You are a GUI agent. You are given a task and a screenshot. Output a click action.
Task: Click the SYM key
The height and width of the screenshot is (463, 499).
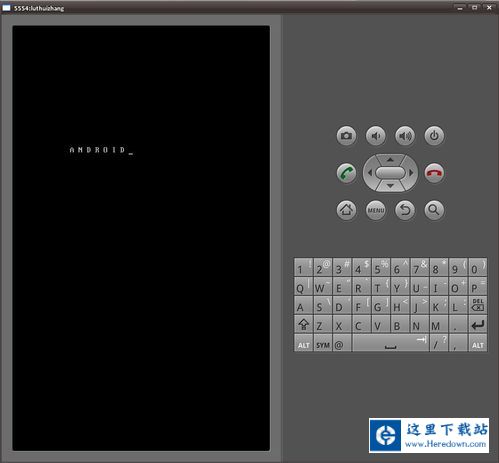[x=323, y=343]
